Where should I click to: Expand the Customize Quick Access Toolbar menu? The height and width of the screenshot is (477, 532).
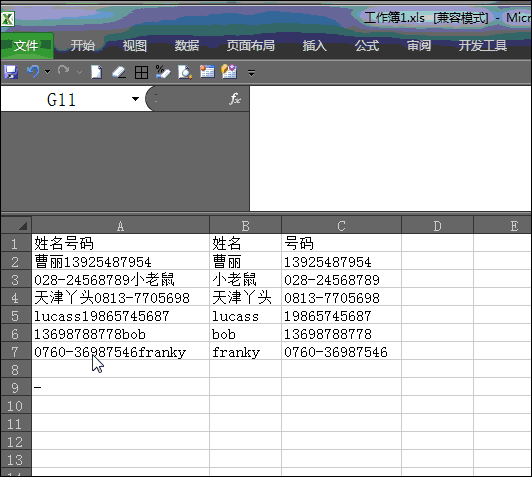click(x=251, y=73)
